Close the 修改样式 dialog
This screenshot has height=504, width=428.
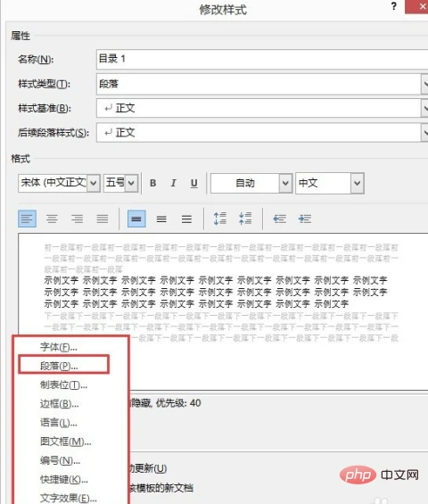417,6
